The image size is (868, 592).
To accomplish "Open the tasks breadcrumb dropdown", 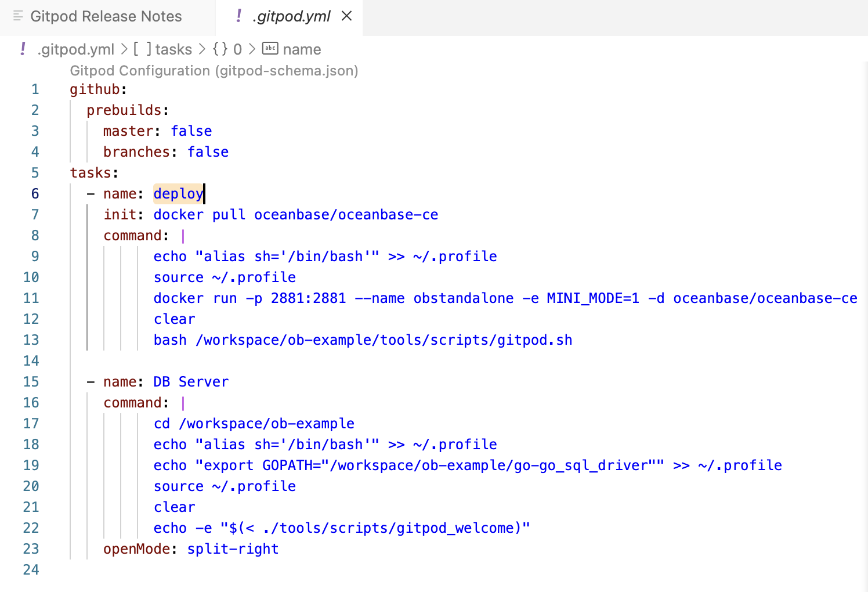I will [x=173, y=49].
